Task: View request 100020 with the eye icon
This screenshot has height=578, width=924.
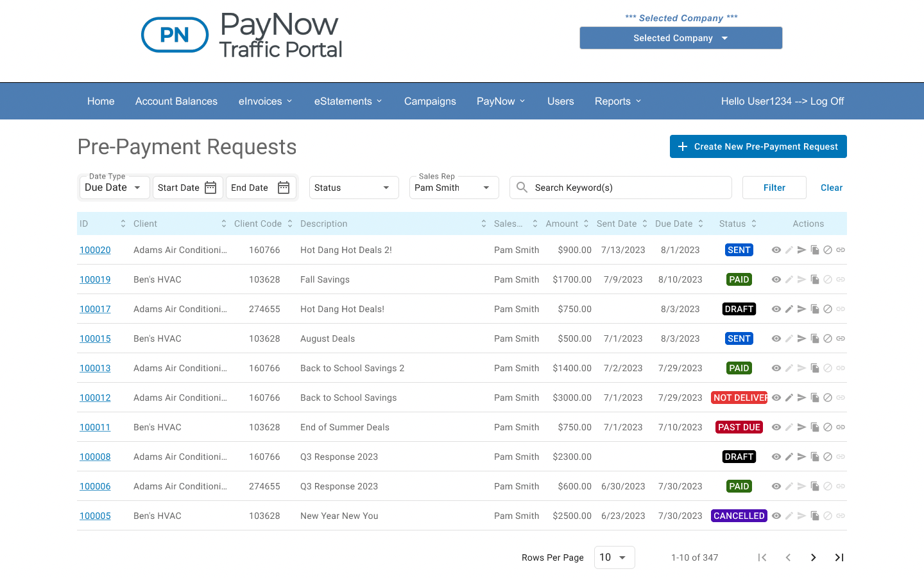Action: click(776, 250)
